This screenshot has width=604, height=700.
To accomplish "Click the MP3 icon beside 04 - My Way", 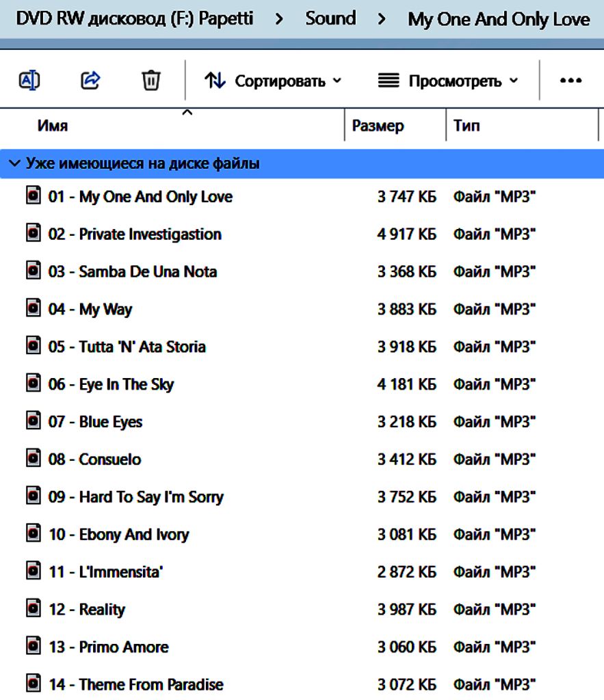I will coord(34,308).
